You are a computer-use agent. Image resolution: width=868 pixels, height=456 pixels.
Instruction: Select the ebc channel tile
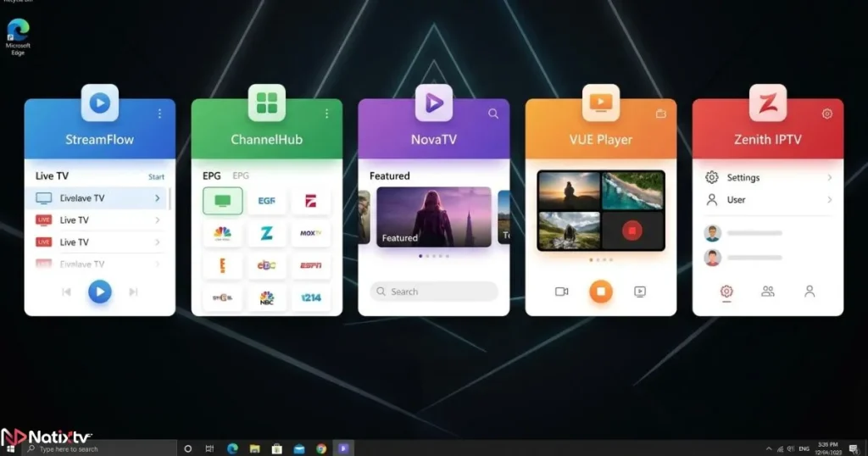tap(267, 265)
